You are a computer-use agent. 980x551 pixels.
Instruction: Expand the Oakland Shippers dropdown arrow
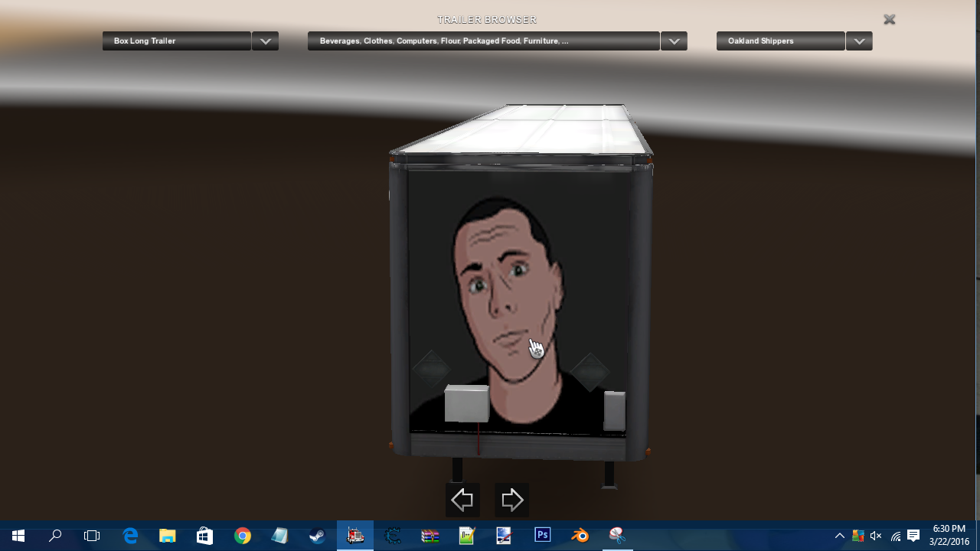point(859,41)
